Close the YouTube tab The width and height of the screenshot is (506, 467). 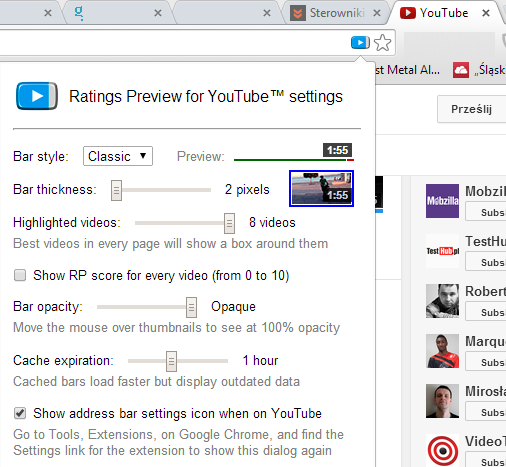(x=486, y=13)
